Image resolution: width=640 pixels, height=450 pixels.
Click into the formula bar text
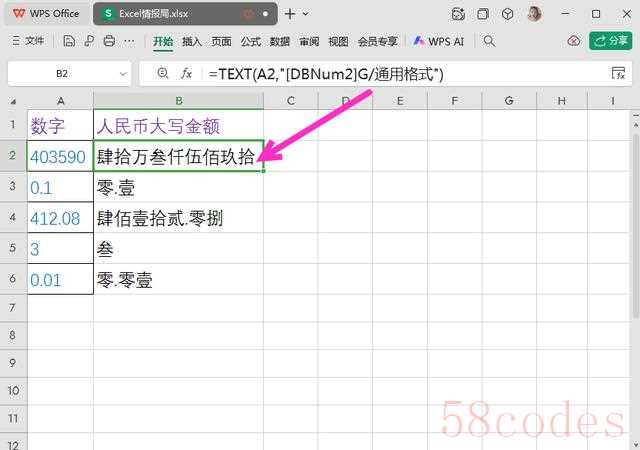pos(400,74)
